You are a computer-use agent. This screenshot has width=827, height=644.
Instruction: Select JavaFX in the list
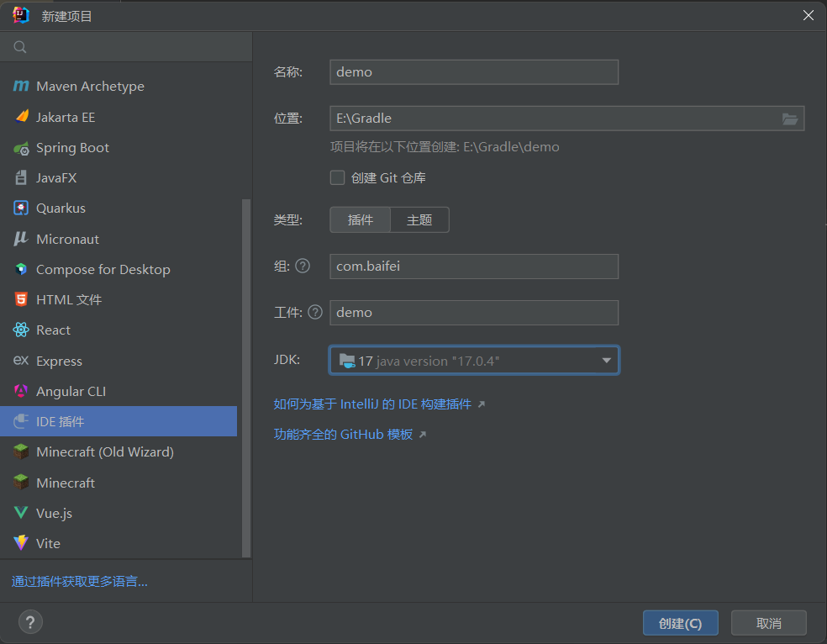(x=119, y=177)
